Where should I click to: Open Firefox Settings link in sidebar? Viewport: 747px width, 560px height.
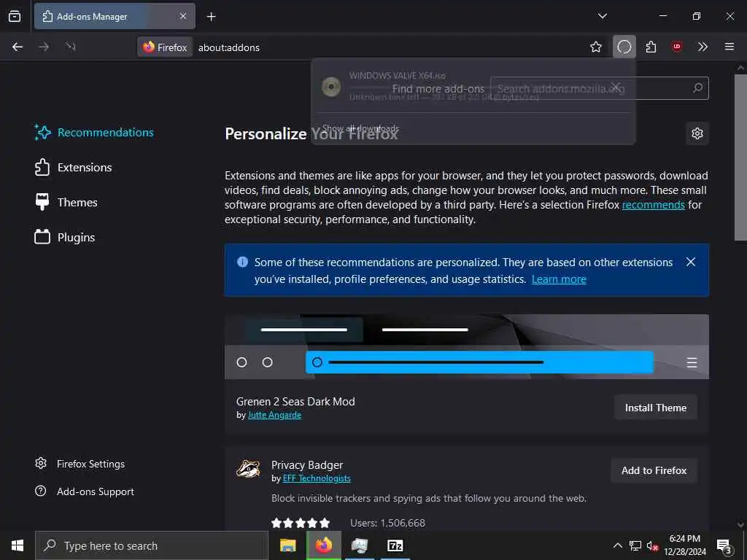[x=80, y=464]
